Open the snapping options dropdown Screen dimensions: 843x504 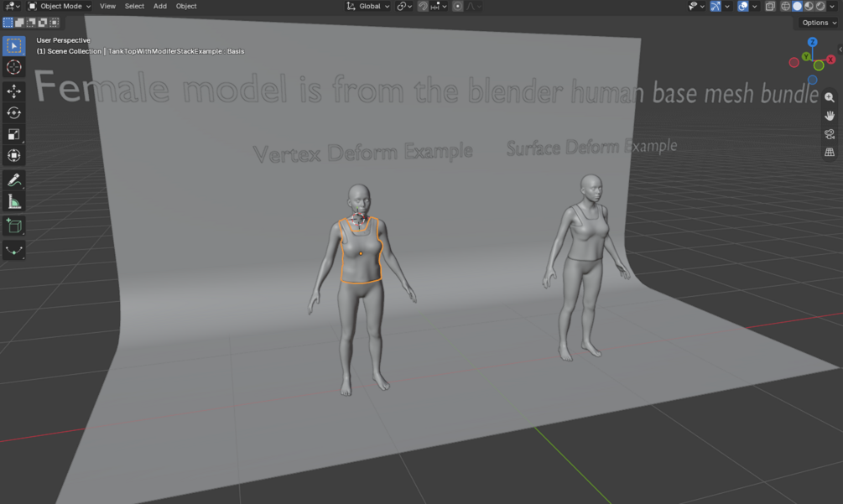click(x=439, y=6)
